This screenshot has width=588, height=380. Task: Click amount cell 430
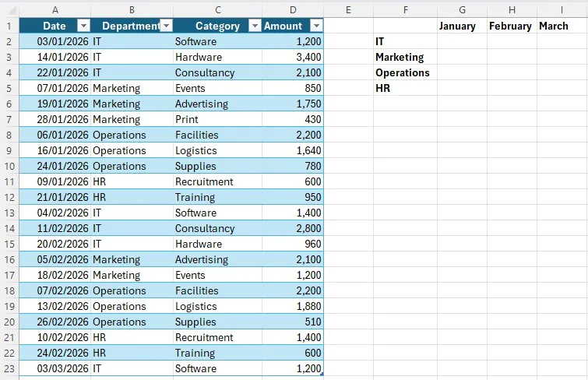293,119
